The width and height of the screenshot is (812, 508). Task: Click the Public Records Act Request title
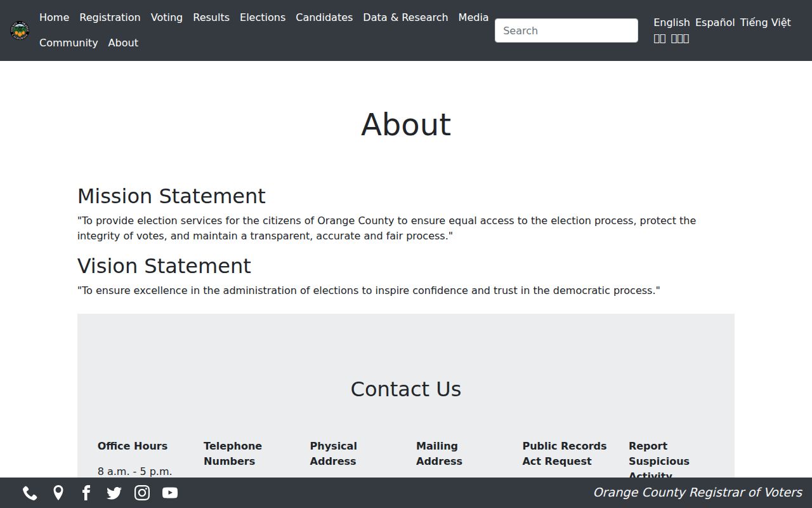click(565, 454)
